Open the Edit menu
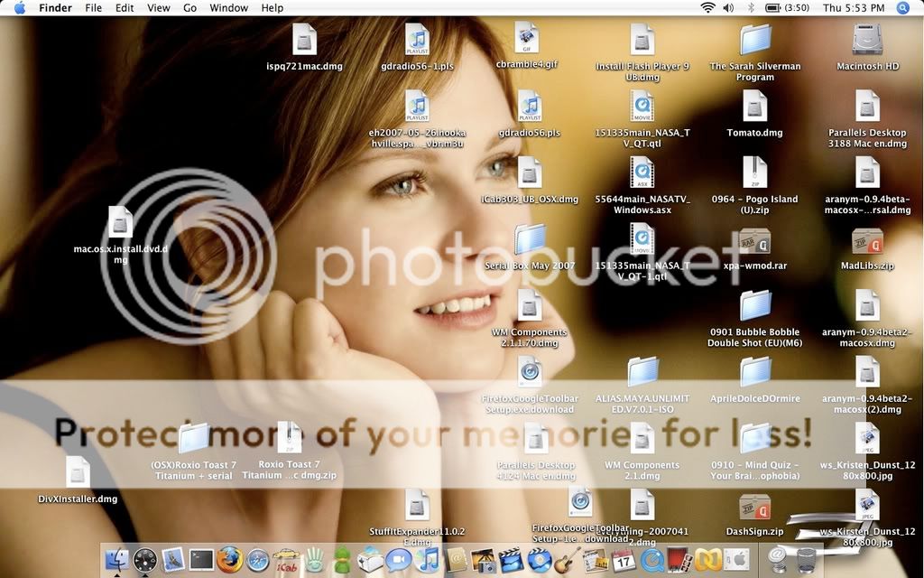924x578 pixels. click(125, 7)
